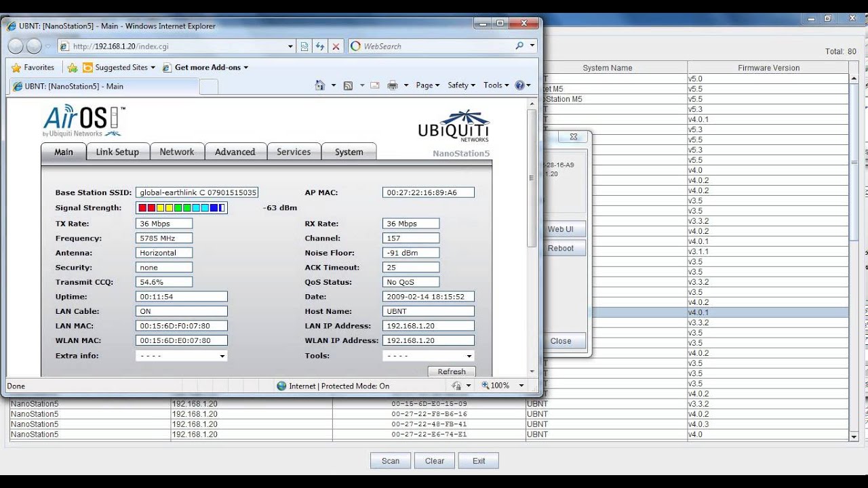This screenshot has width=868, height=488.
Task: Click the System Name column header
Action: [607, 68]
